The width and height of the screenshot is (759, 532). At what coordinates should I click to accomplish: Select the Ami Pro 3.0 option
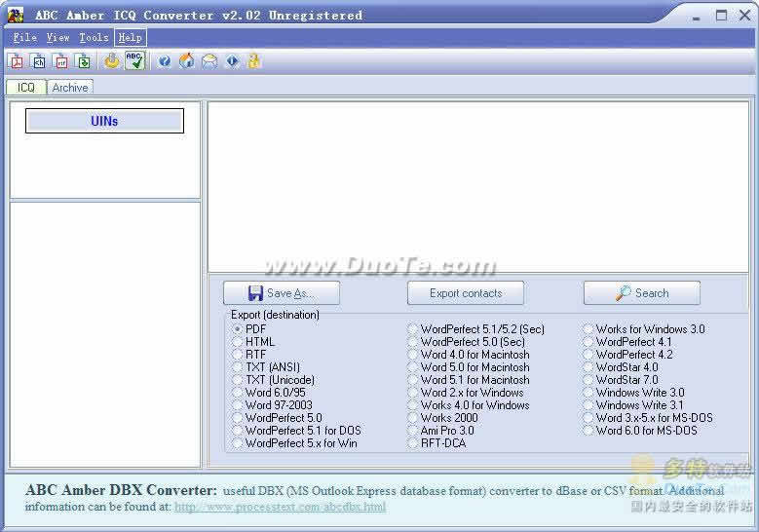441,430
